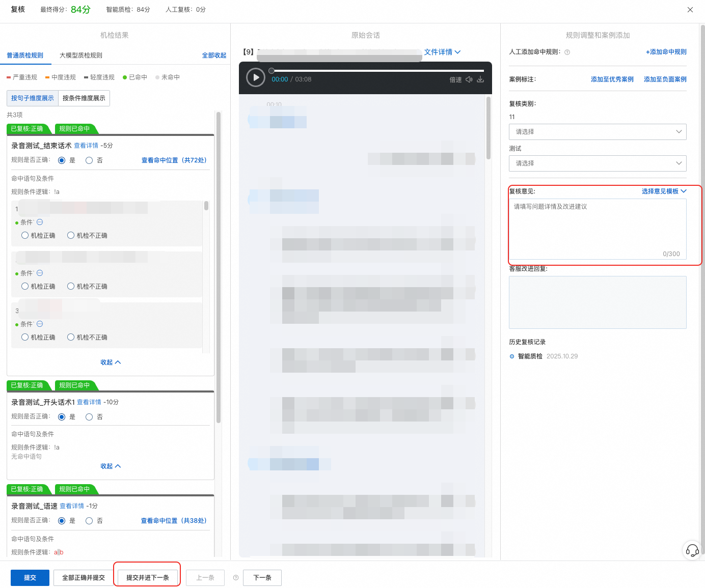Screen dimensions: 705x588
Task: Select 否 for 录音测试_结束话术 rule
Action: coord(89,160)
